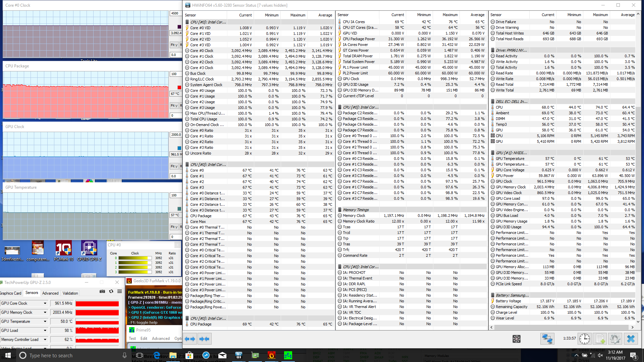The height and width of the screenshot is (362, 644).
Task: Open GPU-Z hamburger menu
Action: [x=119, y=292]
